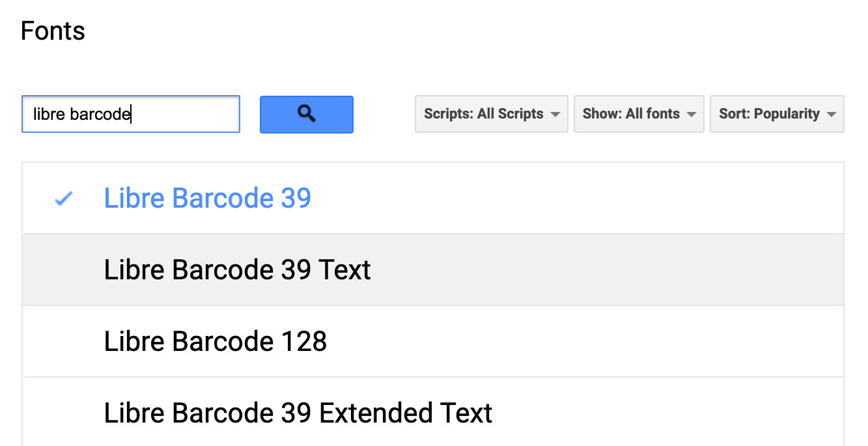This screenshot has width=868, height=446.
Task: Open the Scripts filter dropdown
Action: (492, 114)
